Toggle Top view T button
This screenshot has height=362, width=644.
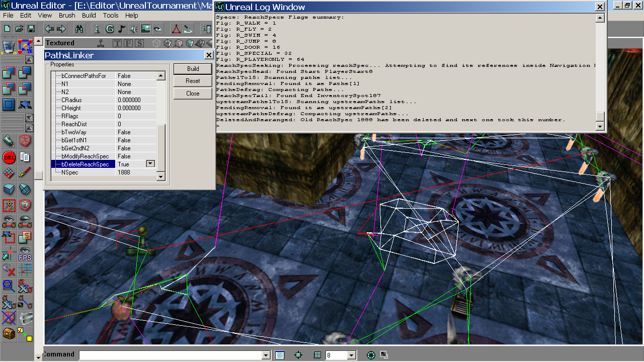tap(117, 43)
